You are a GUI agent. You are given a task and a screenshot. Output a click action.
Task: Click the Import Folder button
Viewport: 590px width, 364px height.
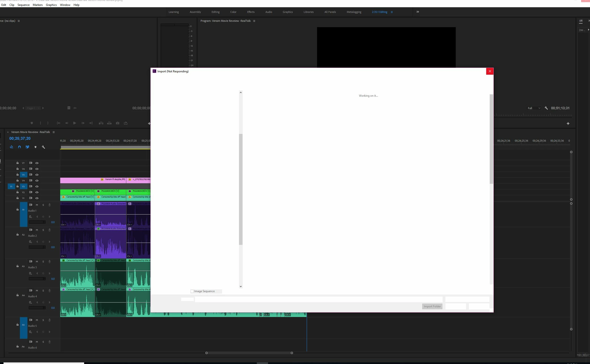[432, 306]
